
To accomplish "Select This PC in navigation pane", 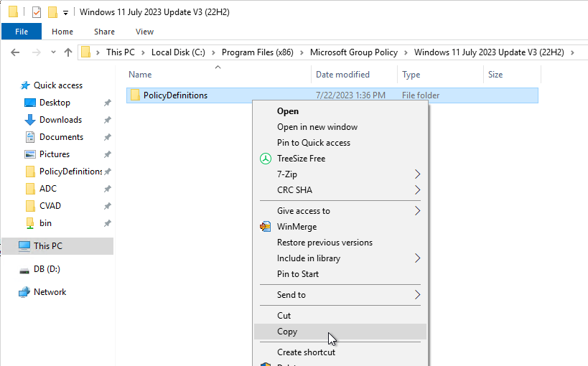I will pyautogui.click(x=57, y=246).
